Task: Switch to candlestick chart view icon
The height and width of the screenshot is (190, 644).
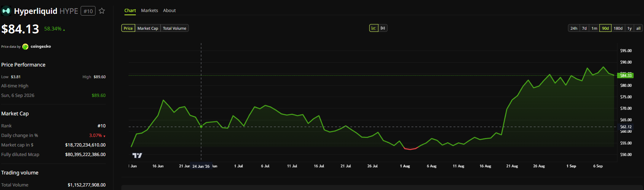Action: pyautogui.click(x=383, y=28)
